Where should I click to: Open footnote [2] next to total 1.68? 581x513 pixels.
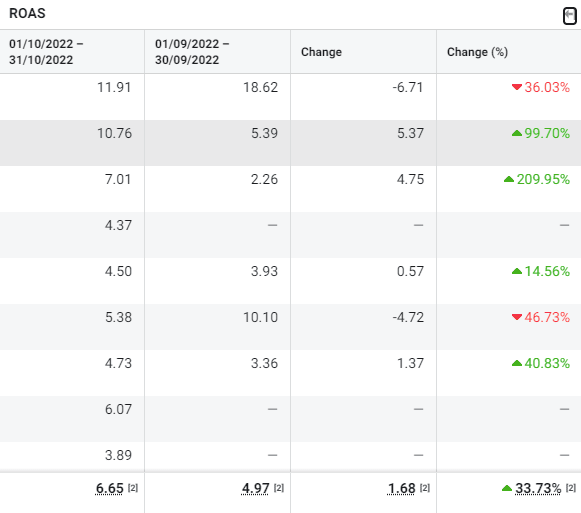pos(425,488)
